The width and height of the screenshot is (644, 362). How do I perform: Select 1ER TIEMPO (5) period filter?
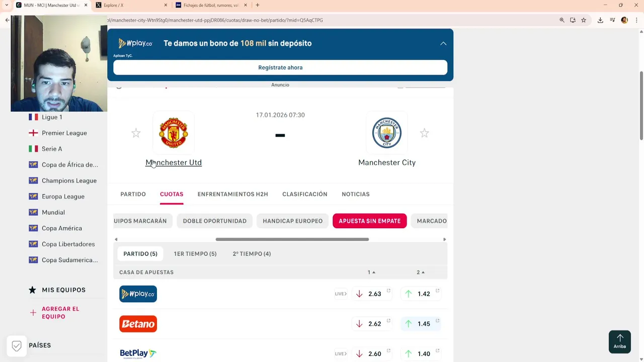coord(195,253)
